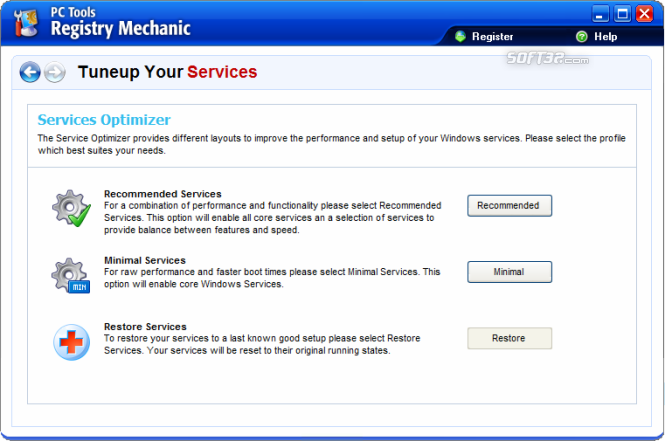
Task: Click the Minimal Services gear MIN icon
Action: [70, 276]
